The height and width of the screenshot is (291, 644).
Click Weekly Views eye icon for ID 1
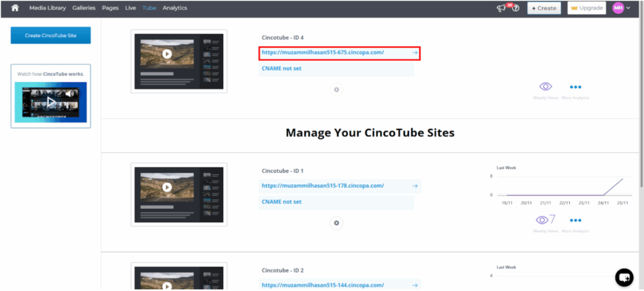(x=542, y=220)
